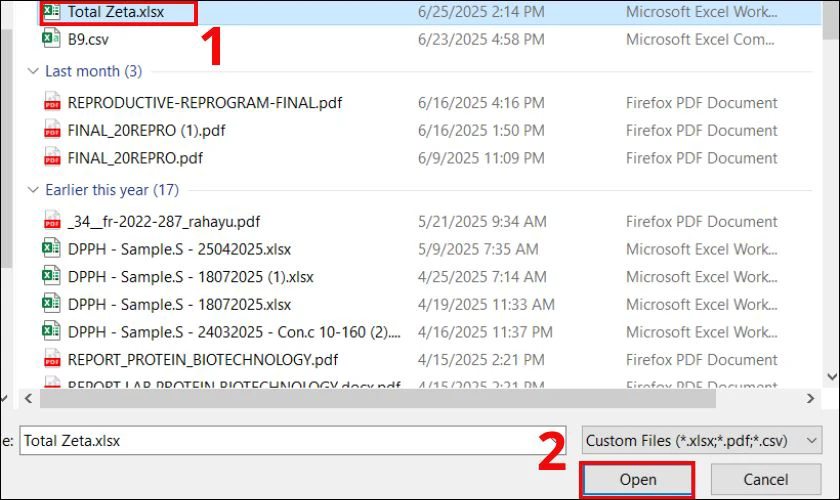Click Microsoft Excel Com... type for B9.csv

click(x=700, y=40)
